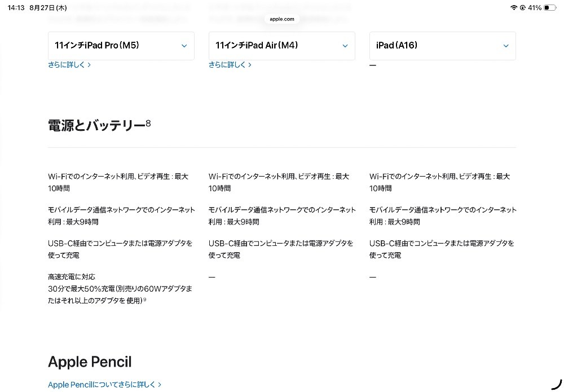Screen dimensions: 564x392
Task: Tap the 電源とバッテリー section heading
Action: [97, 126]
